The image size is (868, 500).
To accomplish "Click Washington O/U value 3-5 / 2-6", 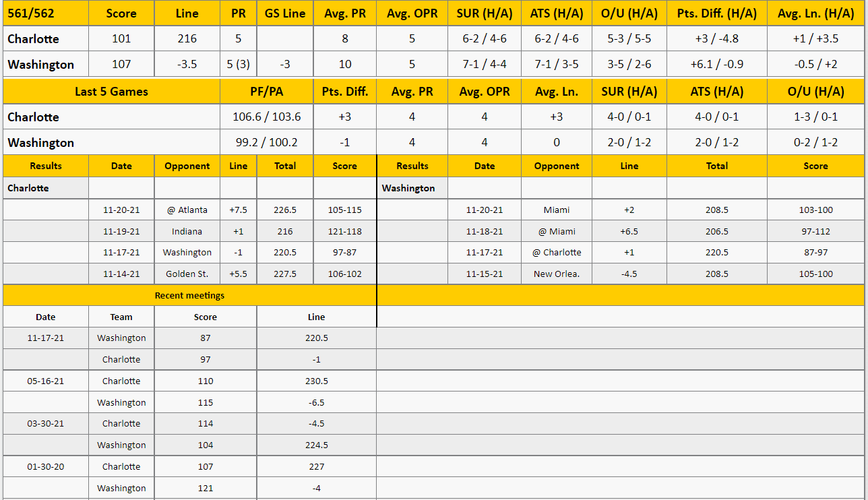I will click(629, 64).
